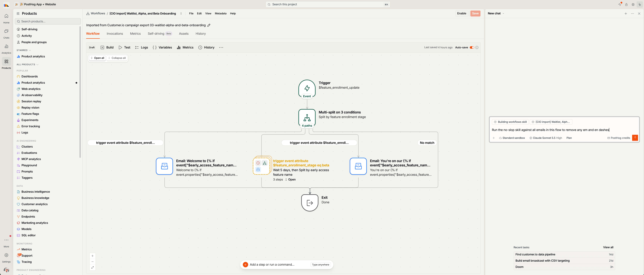
Task: Fit the workflow canvas to screen
Action: click(x=93, y=267)
